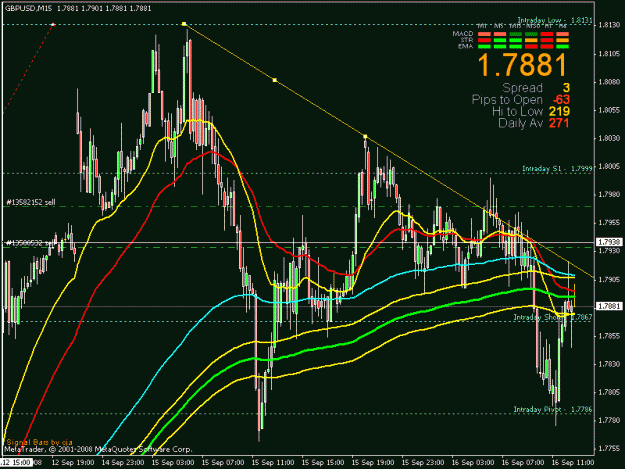Click the 'Intraday Short 1.7867' label

click(x=553, y=317)
